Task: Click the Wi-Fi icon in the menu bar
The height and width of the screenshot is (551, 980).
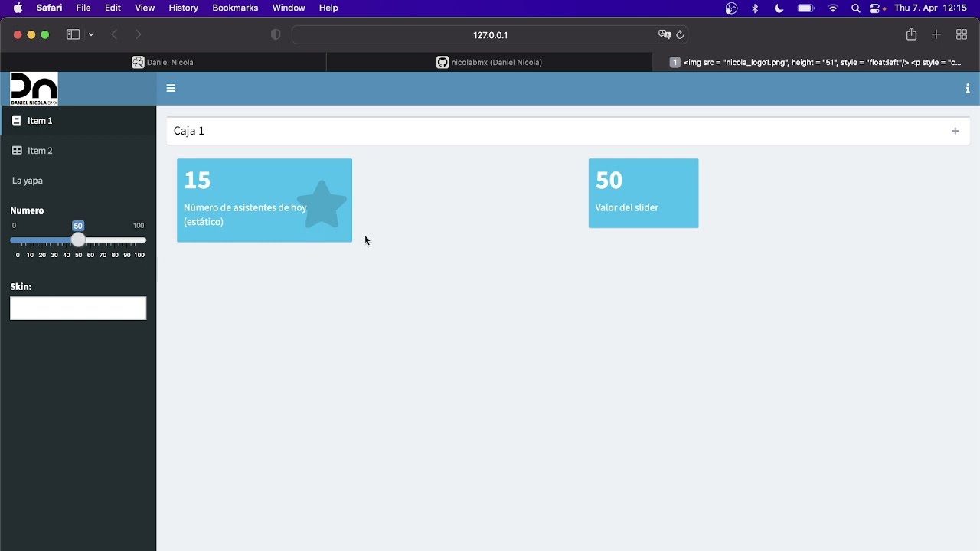Action: (833, 8)
